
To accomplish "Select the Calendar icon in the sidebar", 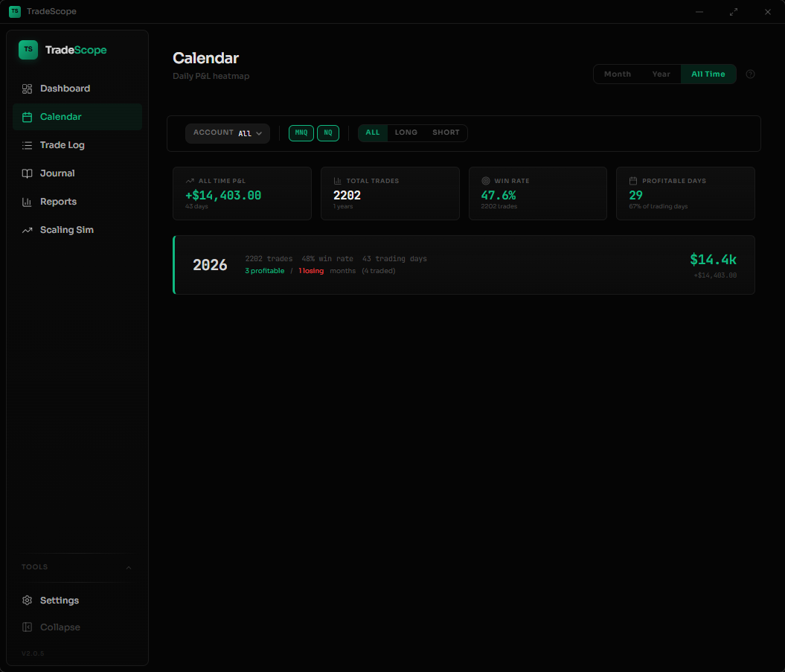I will (x=27, y=116).
